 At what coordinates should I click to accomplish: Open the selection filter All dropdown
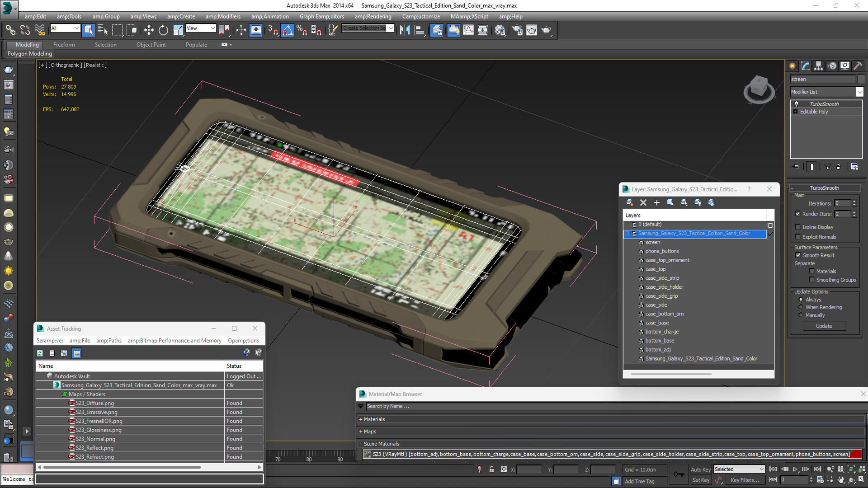click(x=65, y=28)
